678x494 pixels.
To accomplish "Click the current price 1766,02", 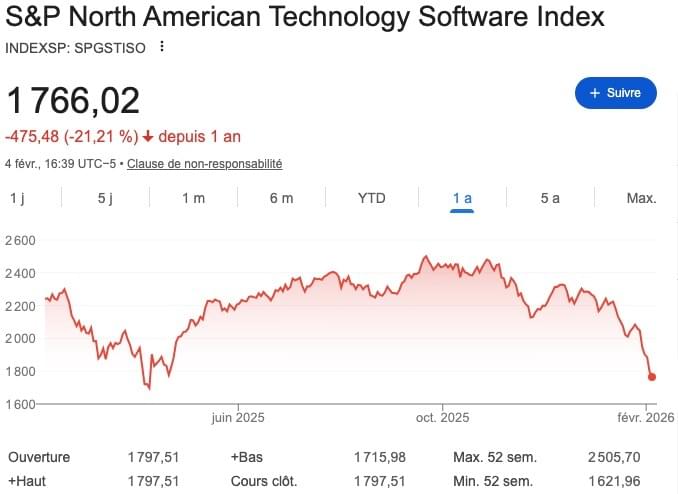I will pos(74,101).
